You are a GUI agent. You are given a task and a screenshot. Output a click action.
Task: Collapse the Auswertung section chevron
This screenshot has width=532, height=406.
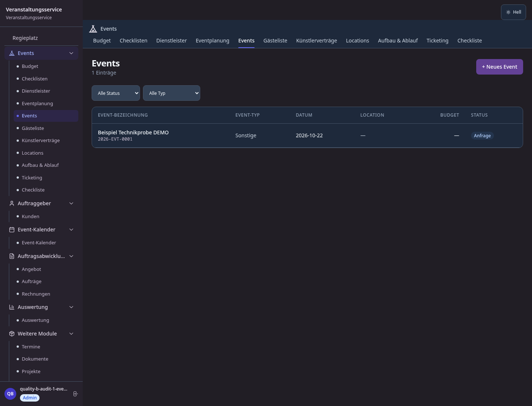[71, 307]
